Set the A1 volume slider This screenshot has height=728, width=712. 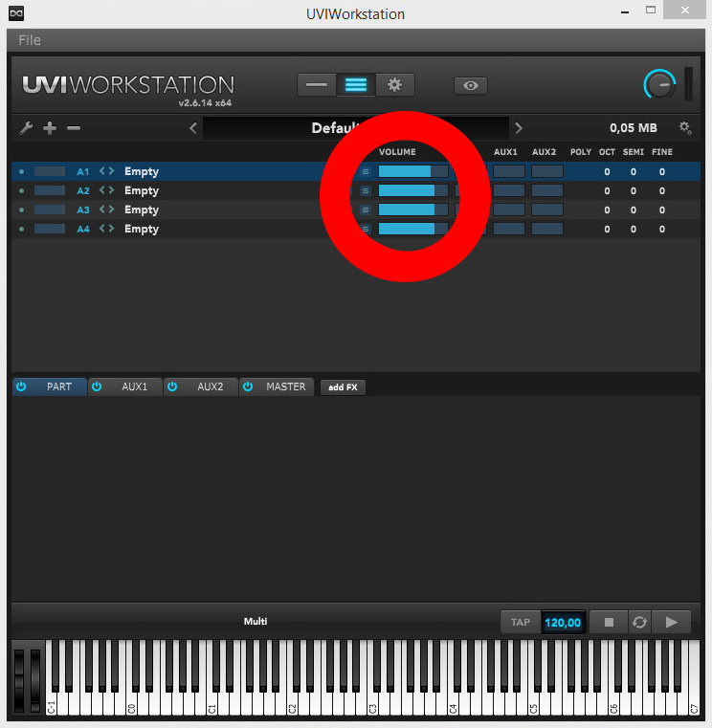pos(413,171)
